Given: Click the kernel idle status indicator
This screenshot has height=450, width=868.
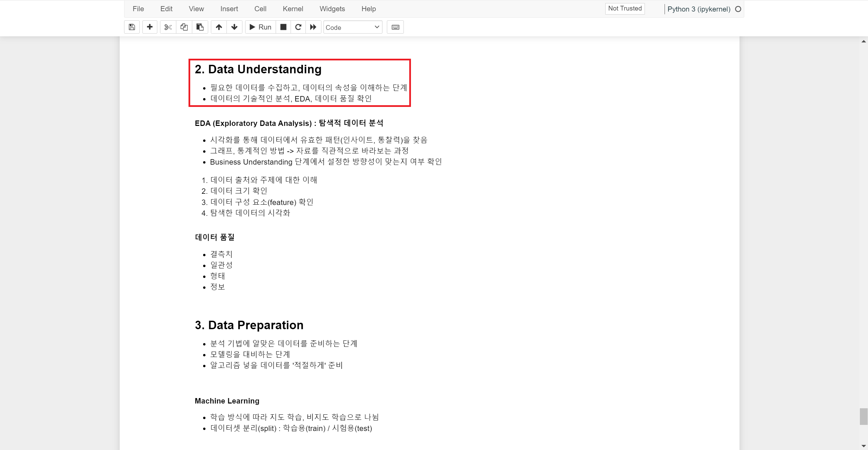Looking at the screenshot, I should [x=738, y=9].
